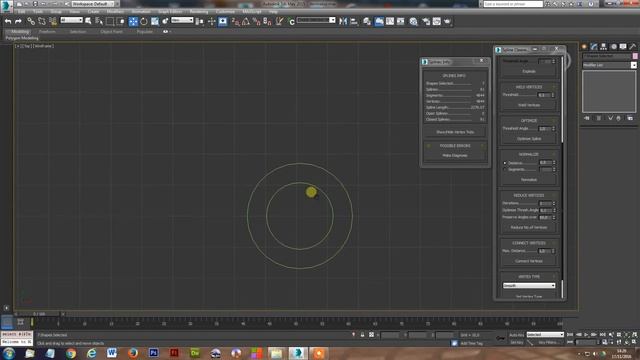Click the object color swatch beside name field

point(635,56)
